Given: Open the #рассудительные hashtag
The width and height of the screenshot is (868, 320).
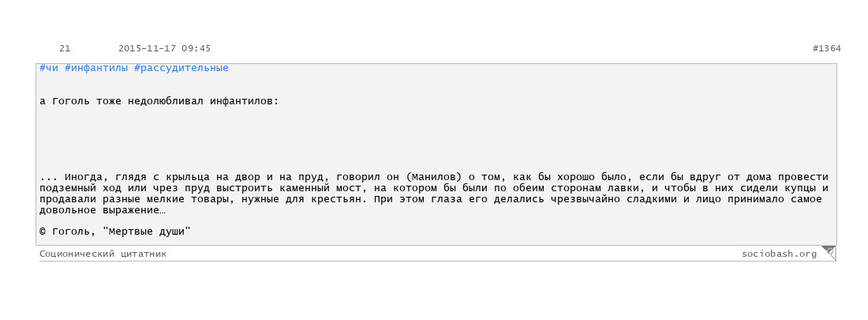Looking at the screenshot, I should point(181,68).
